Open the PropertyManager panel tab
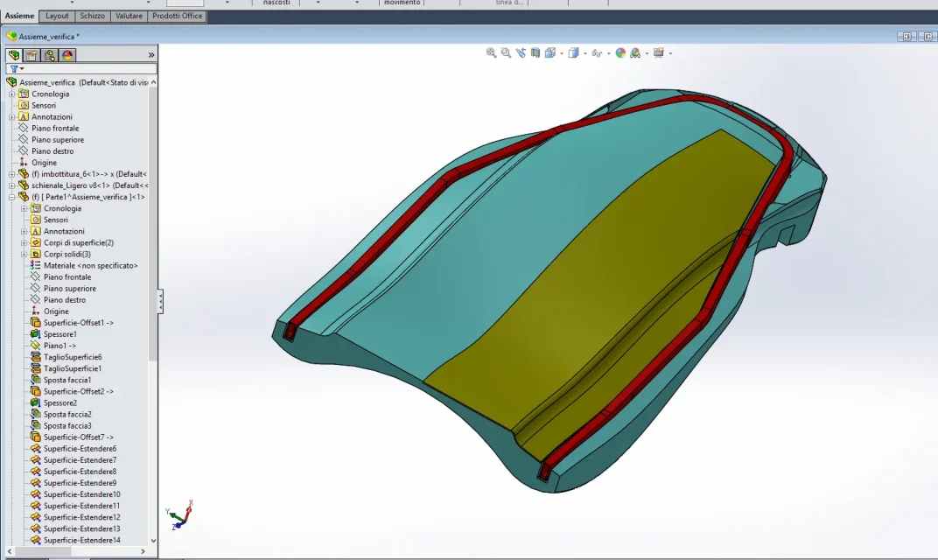Viewport: 938px width, 560px height. [x=31, y=55]
